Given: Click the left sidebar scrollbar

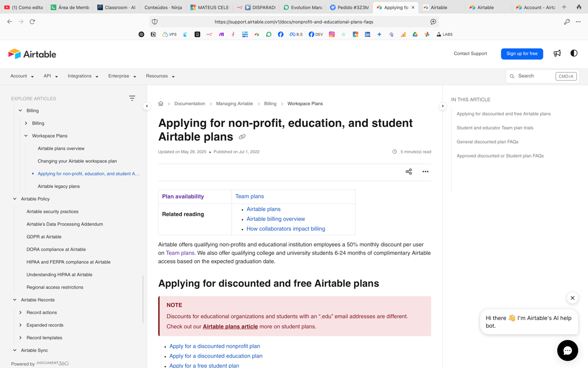Looking at the screenshot, I should click(x=143, y=299).
